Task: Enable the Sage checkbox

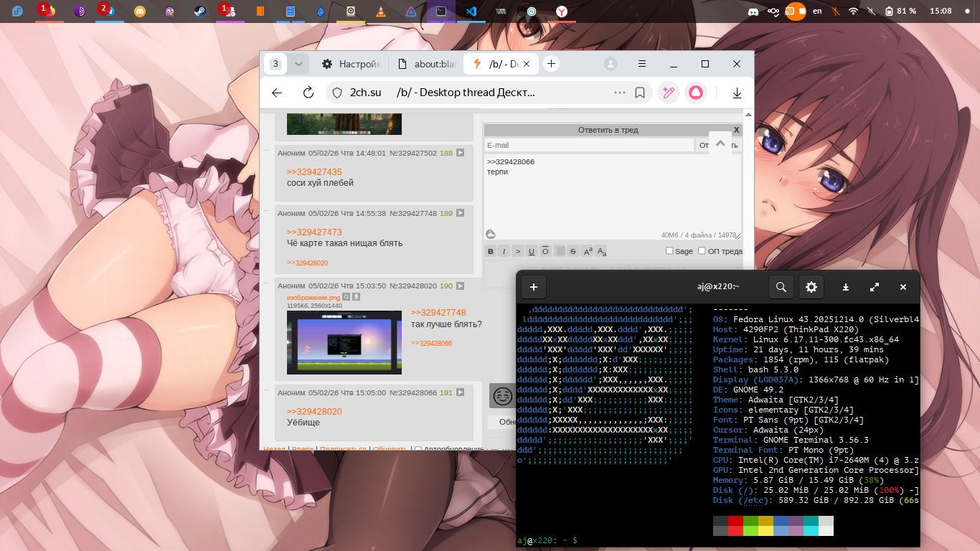Action: coord(669,251)
